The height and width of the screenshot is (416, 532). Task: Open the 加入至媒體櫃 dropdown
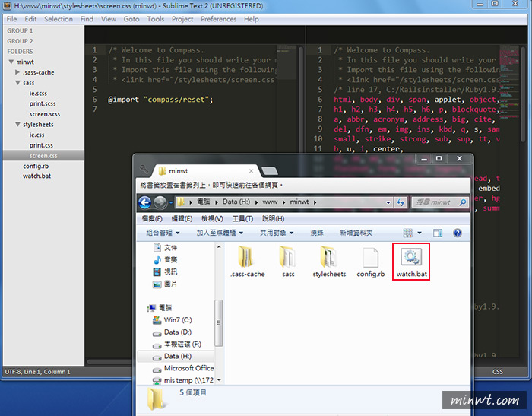pos(220,233)
